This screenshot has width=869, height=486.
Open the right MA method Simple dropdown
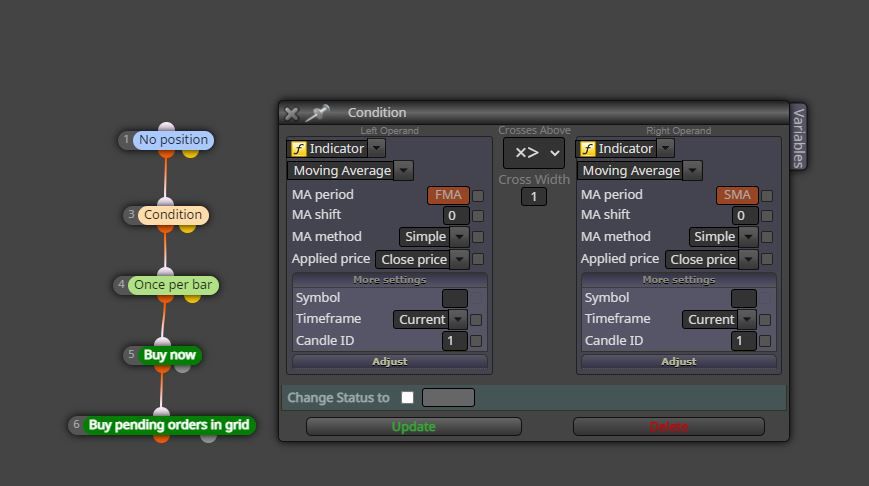723,237
